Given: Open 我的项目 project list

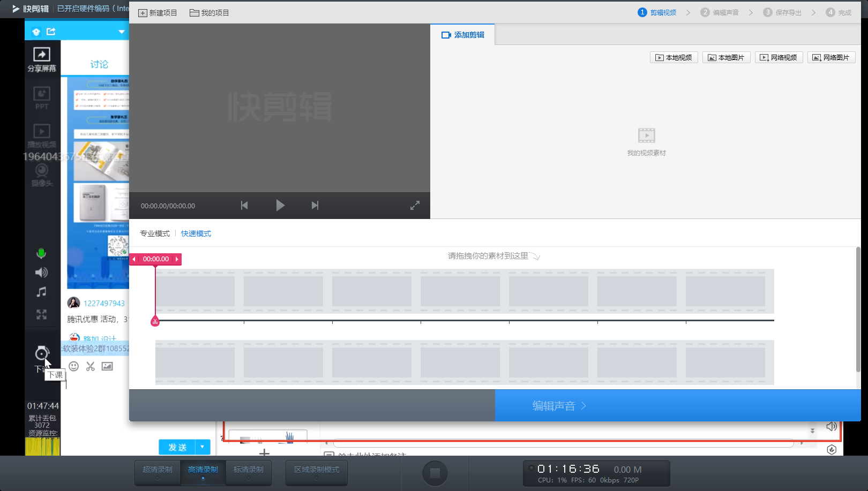Looking at the screenshot, I should [x=209, y=13].
